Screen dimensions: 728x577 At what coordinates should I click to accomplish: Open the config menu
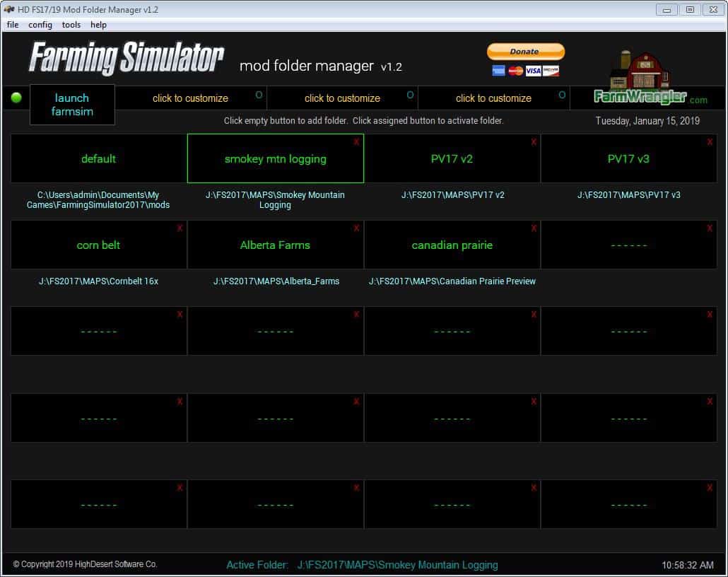40,25
